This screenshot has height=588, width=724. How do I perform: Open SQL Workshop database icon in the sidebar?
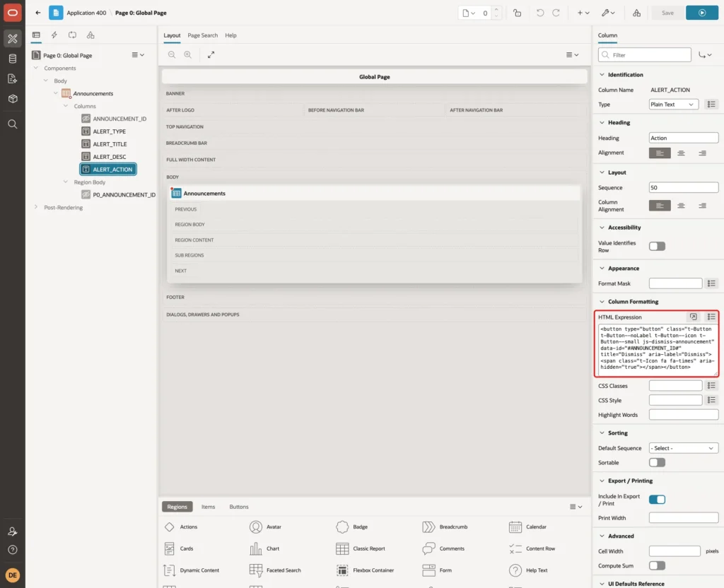13,59
